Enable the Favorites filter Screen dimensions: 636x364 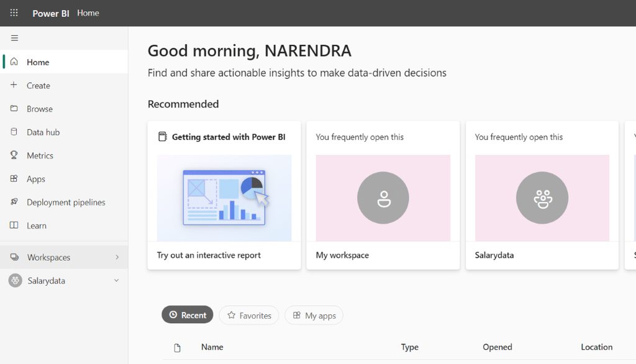[248, 315]
